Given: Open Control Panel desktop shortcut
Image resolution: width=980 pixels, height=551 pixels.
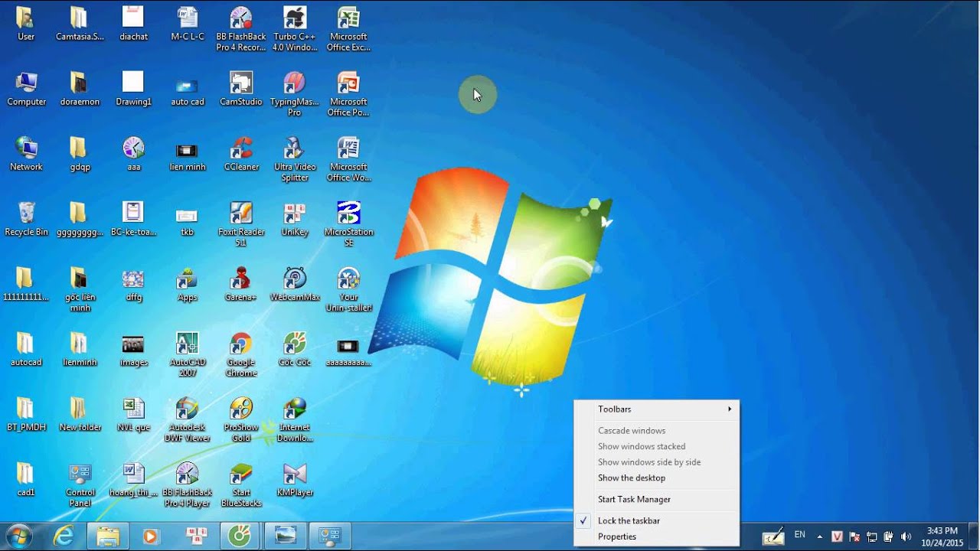Looking at the screenshot, I should 80,485.
